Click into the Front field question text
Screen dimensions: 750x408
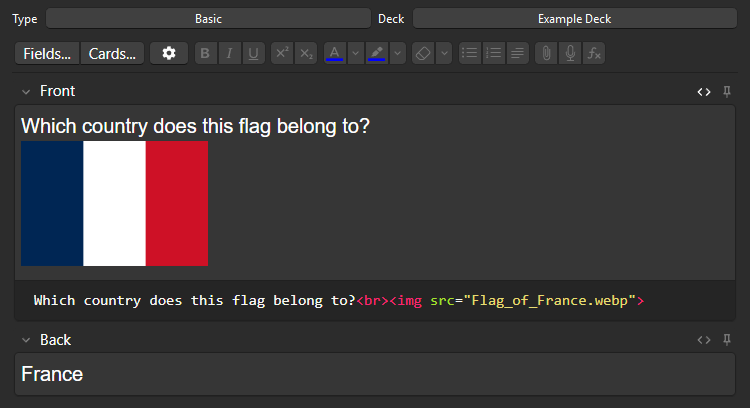(x=195, y=126)
